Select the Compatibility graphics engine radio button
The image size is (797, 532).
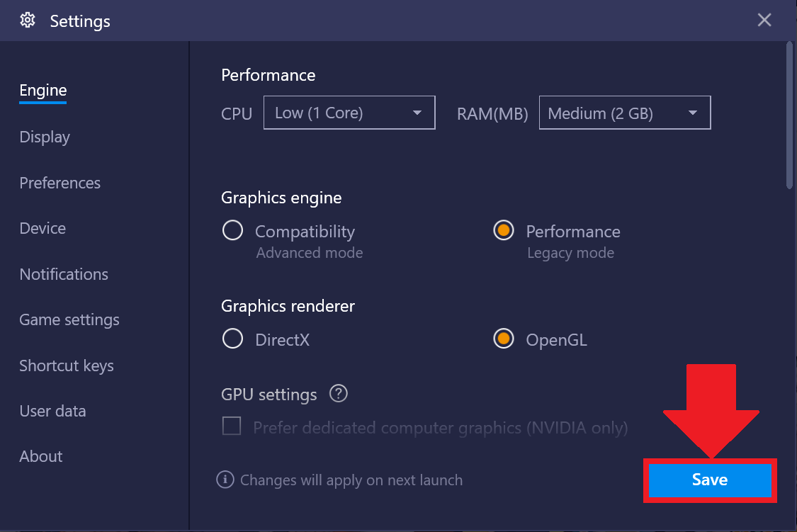(232, 231)
